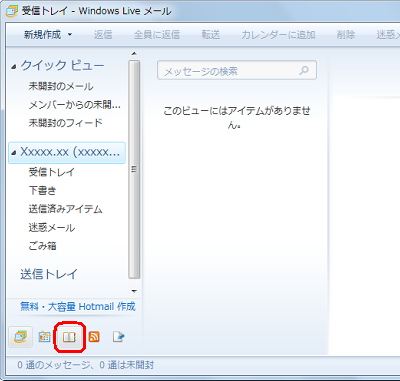Open the 迷惑メール folder
This screenshot has height=381, width=400.
52,228
